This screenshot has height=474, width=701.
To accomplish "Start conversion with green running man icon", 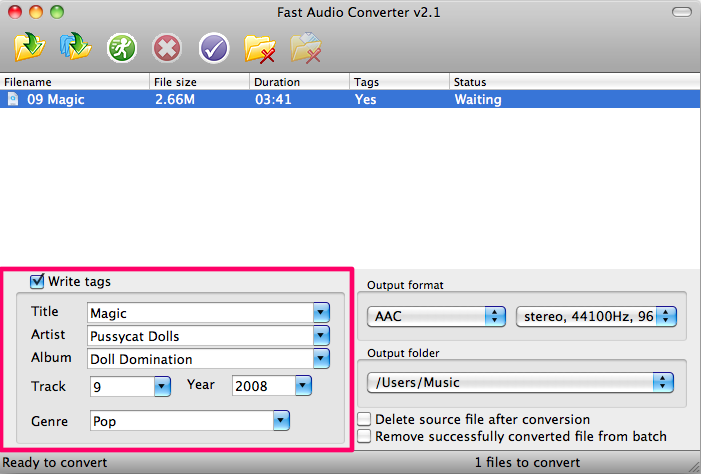I will [122, 48].
